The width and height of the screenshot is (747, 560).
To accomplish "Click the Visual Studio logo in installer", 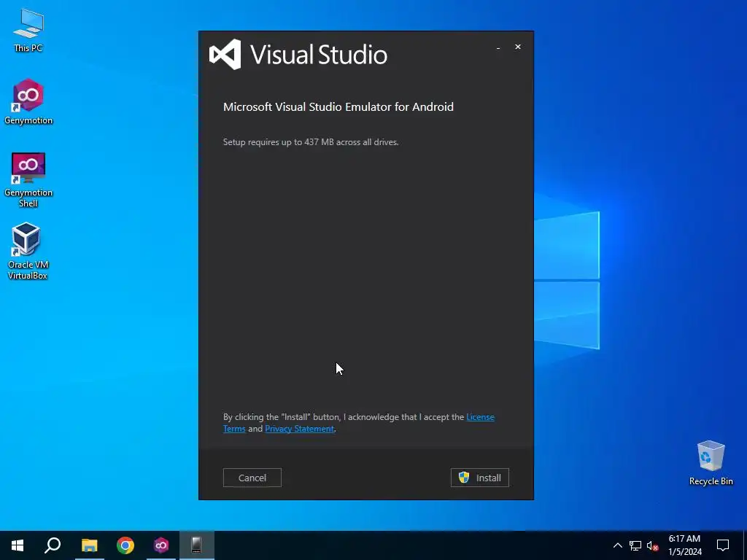I will tap(298, 54).
